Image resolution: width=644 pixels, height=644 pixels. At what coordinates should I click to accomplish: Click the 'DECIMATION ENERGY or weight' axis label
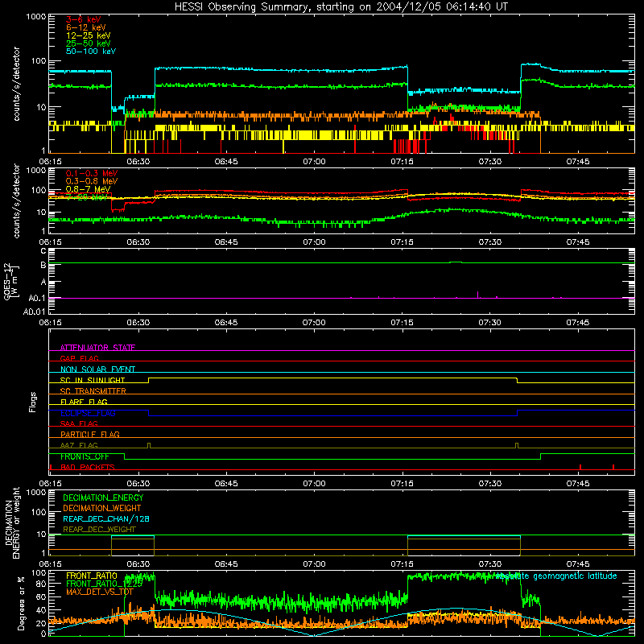point(12,522)
